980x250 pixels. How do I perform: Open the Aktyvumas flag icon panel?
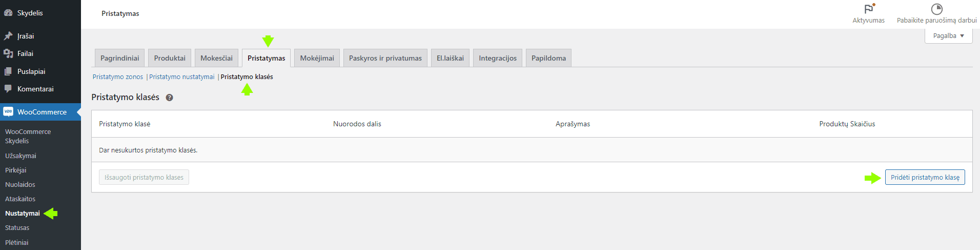click(x=868, y=9)
